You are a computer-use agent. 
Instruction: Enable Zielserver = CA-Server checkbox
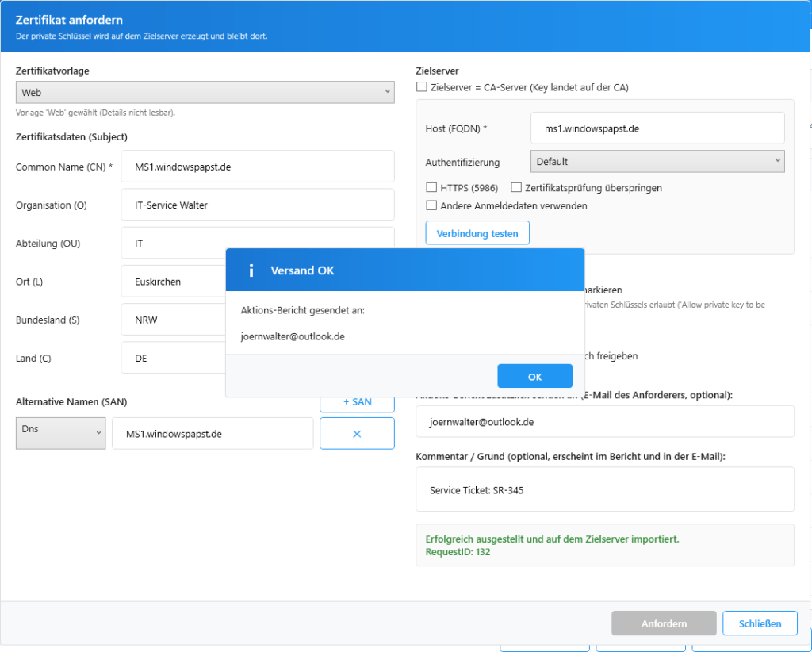[x=422, y=87]
